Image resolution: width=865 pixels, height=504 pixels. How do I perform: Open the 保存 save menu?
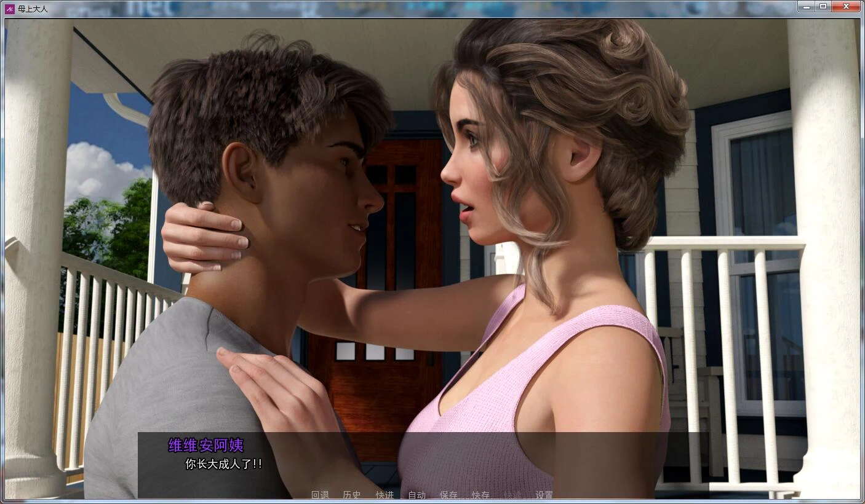point(448,495)
